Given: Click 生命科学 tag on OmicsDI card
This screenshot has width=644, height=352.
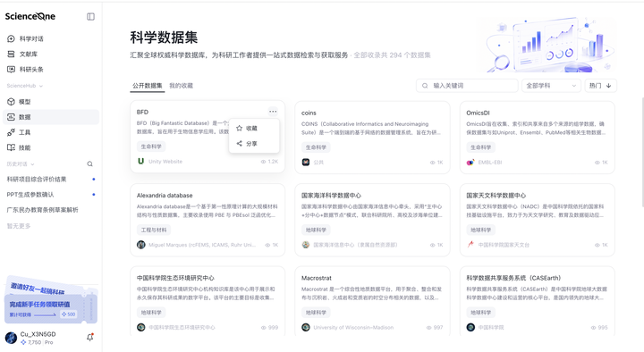Looking at the screenshot, I should coord(480,147).
